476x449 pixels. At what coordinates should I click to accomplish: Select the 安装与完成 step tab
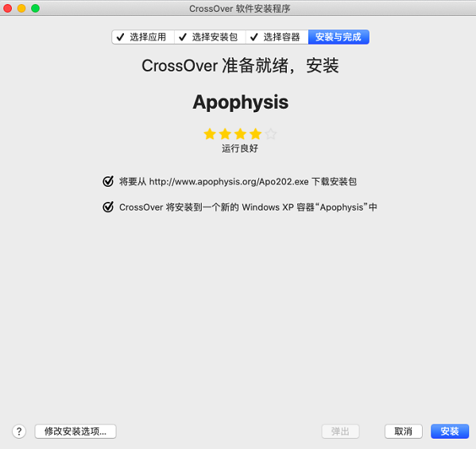[339, 37]
